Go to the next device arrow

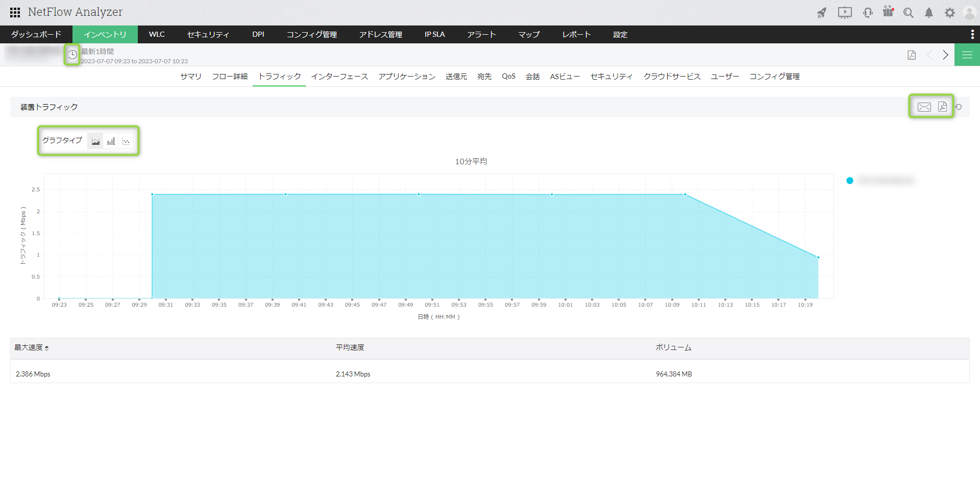945,55
